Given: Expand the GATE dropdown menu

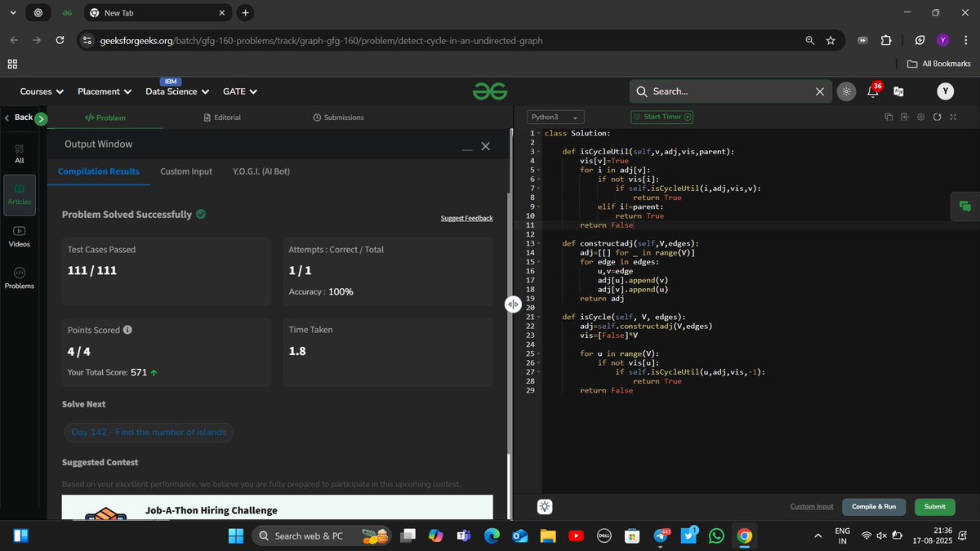Looking at the screenshot, I should (x=240, y=91).
